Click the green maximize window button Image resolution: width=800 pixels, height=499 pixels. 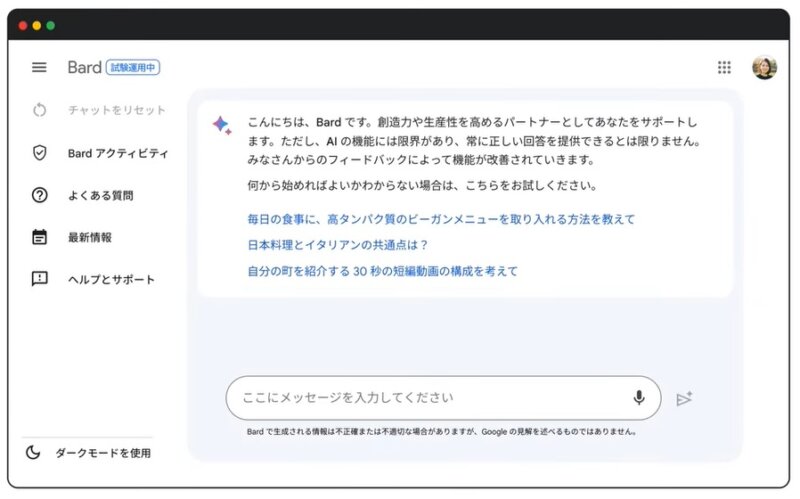coord(51,26)
